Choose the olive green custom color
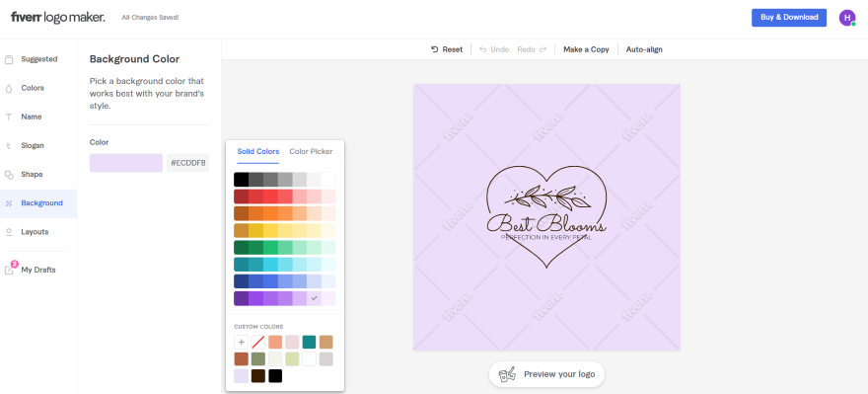Screen dimensions: 868x394 pos(258,359)
